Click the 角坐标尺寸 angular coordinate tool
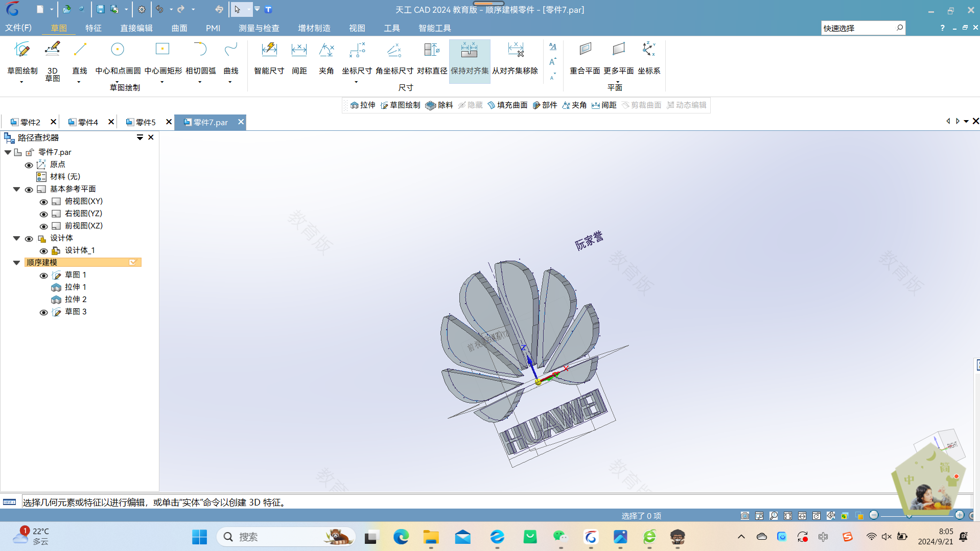This screenshot has width=980, height=551. coord(394,58)
